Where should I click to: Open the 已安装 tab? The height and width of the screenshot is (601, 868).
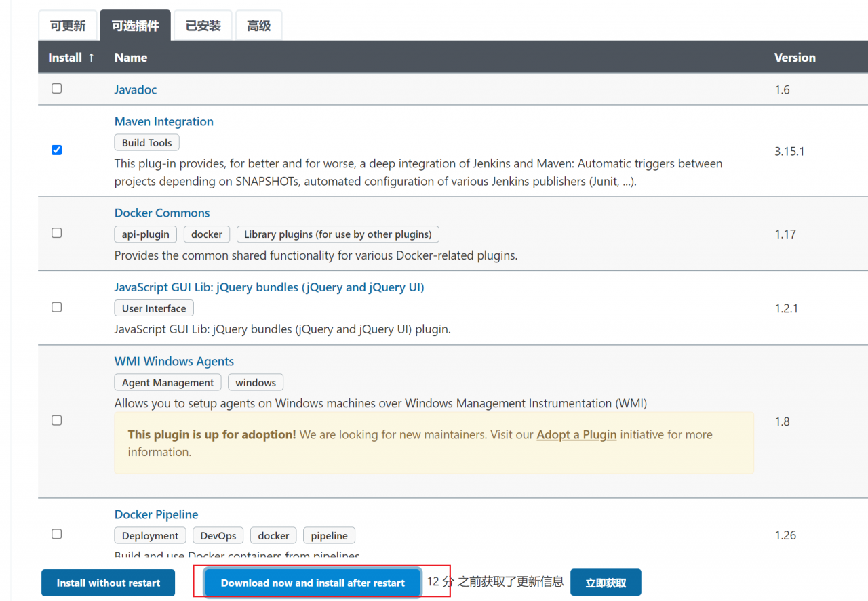(x=203, y=26)
